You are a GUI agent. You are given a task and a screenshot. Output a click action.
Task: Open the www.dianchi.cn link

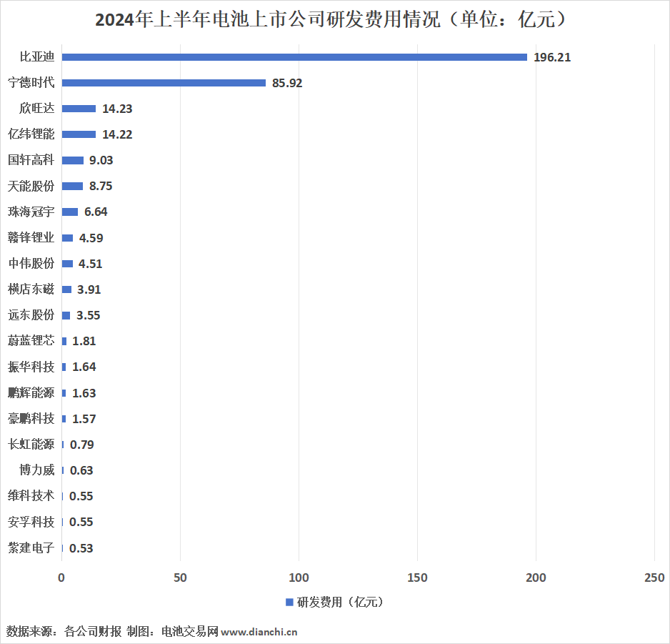coord(259,632)
